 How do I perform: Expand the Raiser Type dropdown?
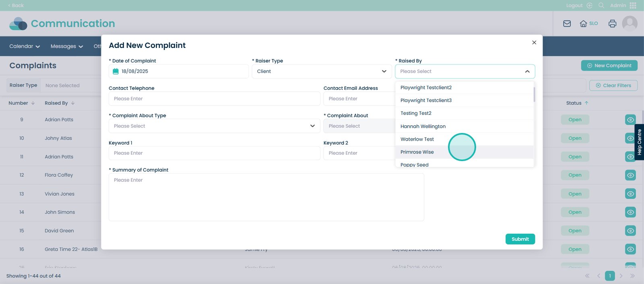[x=322, y=71]
